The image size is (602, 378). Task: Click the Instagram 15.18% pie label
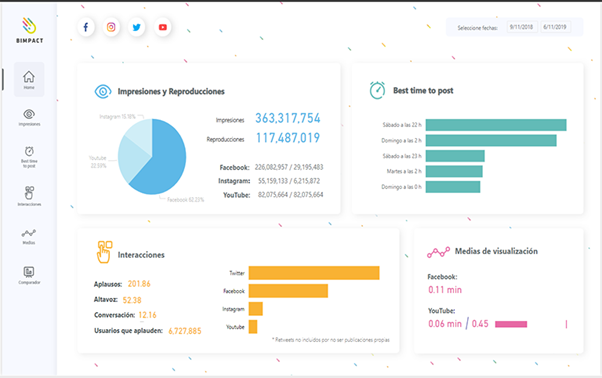(x=117, y=116)
